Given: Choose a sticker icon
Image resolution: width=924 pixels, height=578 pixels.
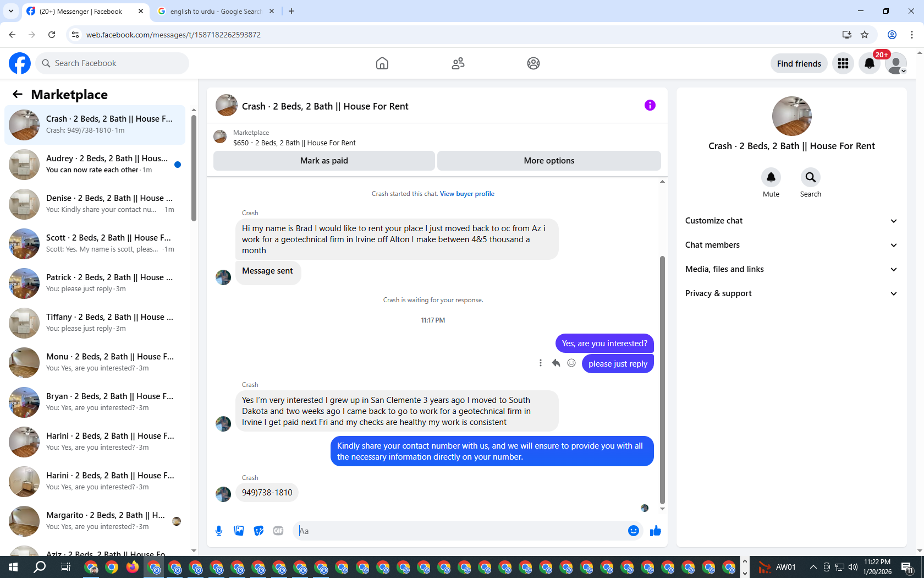Looking at the screenshot, I should coord(258,531).
